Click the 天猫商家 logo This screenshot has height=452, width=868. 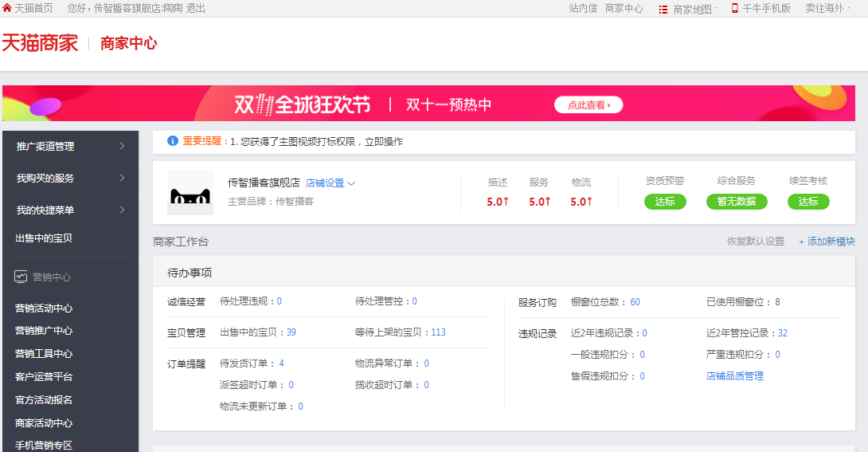click(x=40, y=43)
